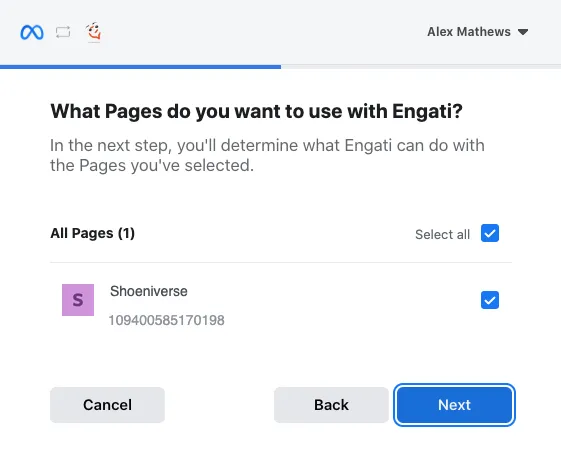
Task: Click the purple Shoeniverse page avatar
Action: click(78, 300)
